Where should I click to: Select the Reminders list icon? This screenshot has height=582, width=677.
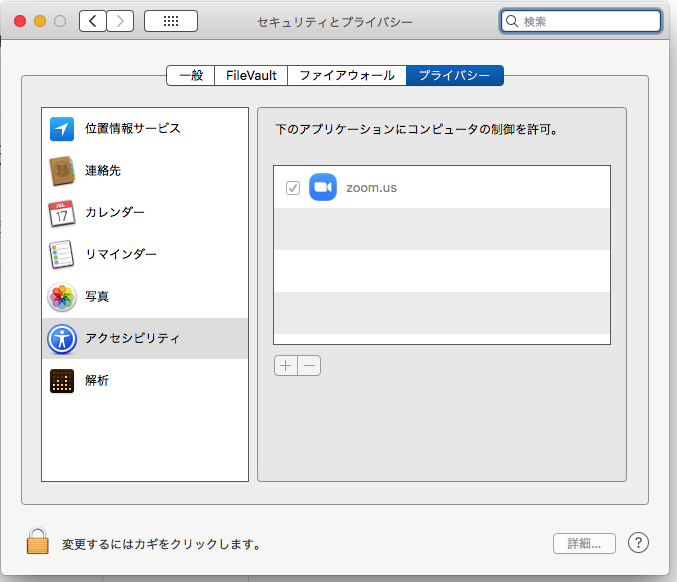coord(62,255)
